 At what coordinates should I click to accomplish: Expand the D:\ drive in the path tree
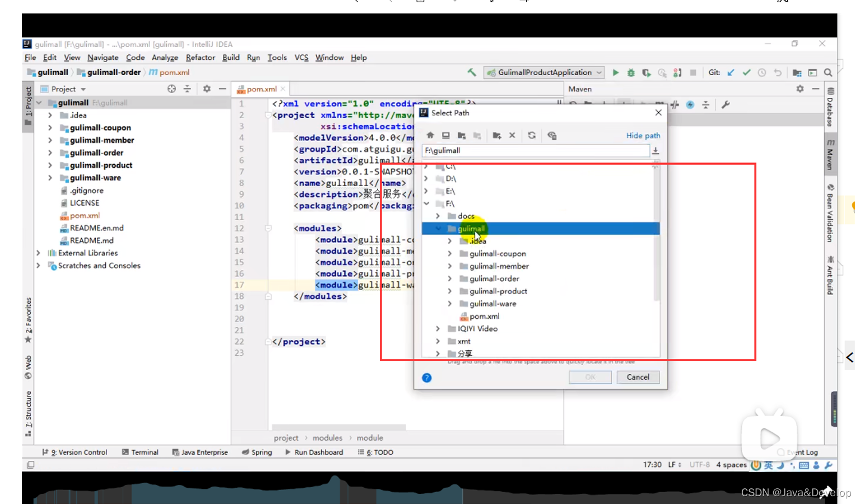(x=426, y=179)
